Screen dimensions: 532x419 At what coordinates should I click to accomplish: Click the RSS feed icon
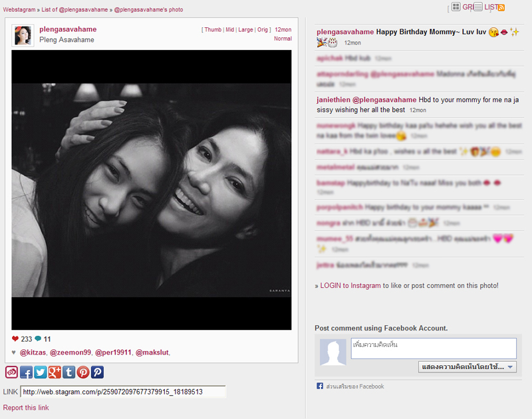(501, 7)
